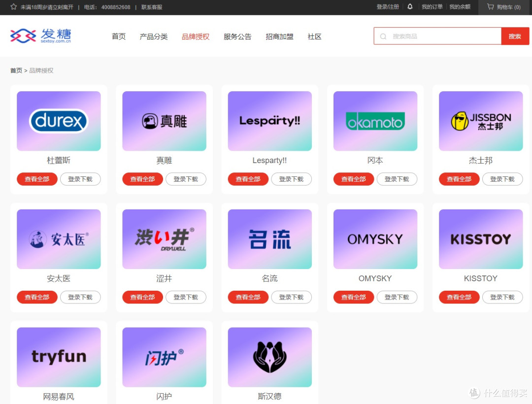Open the 名流 brand logo

pos(270,239)
